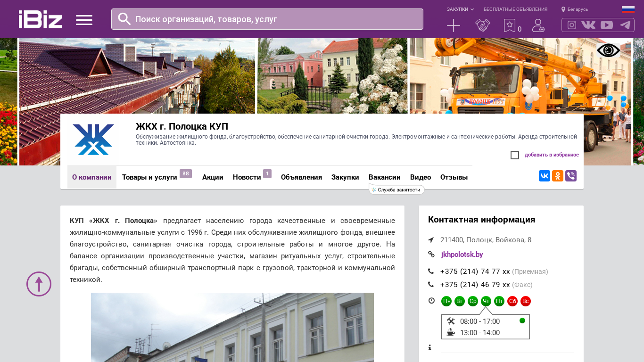Click the search magnifier icon
The height and width of the screenshot is (362, 644).
click(x=124, y=19)
